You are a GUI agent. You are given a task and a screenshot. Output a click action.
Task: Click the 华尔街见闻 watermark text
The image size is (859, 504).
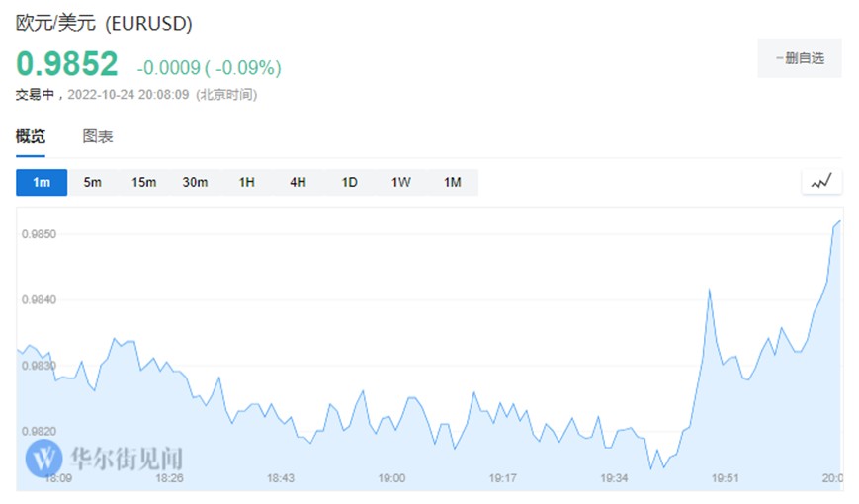126,458
